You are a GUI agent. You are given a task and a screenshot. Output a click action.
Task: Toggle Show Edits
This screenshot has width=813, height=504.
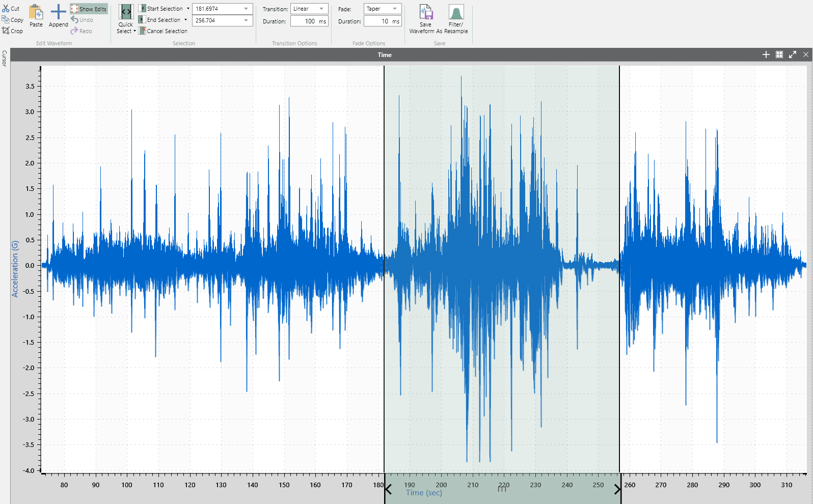89,9
